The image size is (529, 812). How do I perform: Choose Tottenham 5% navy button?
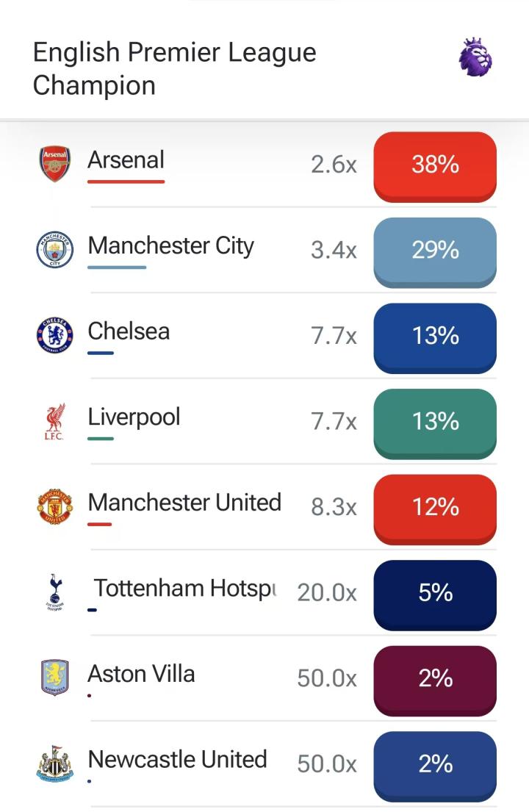(x=435, y=595)
